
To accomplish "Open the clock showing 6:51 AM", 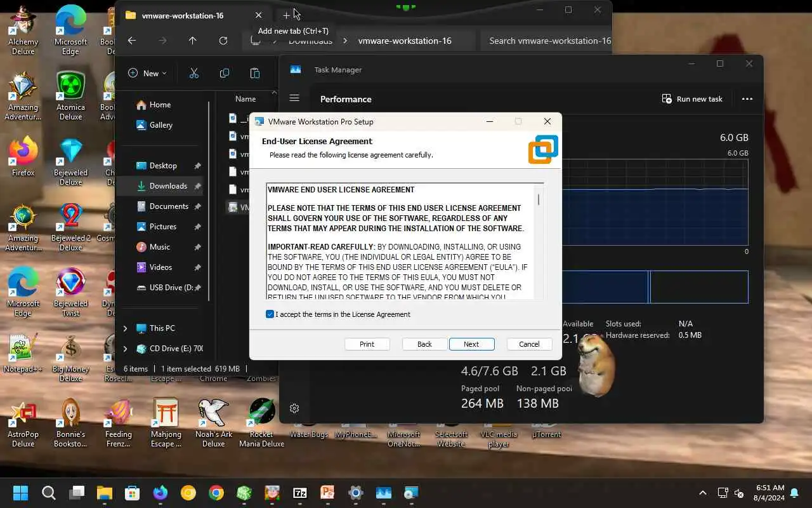I will point(770,493).
